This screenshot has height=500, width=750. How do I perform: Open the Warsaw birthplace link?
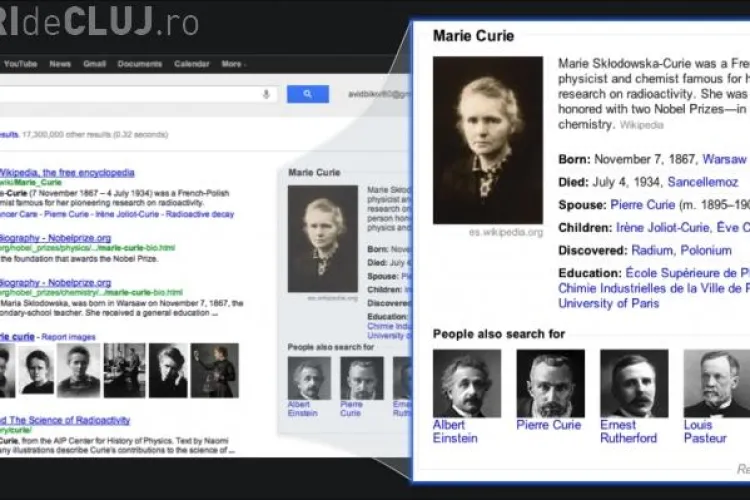724,159
